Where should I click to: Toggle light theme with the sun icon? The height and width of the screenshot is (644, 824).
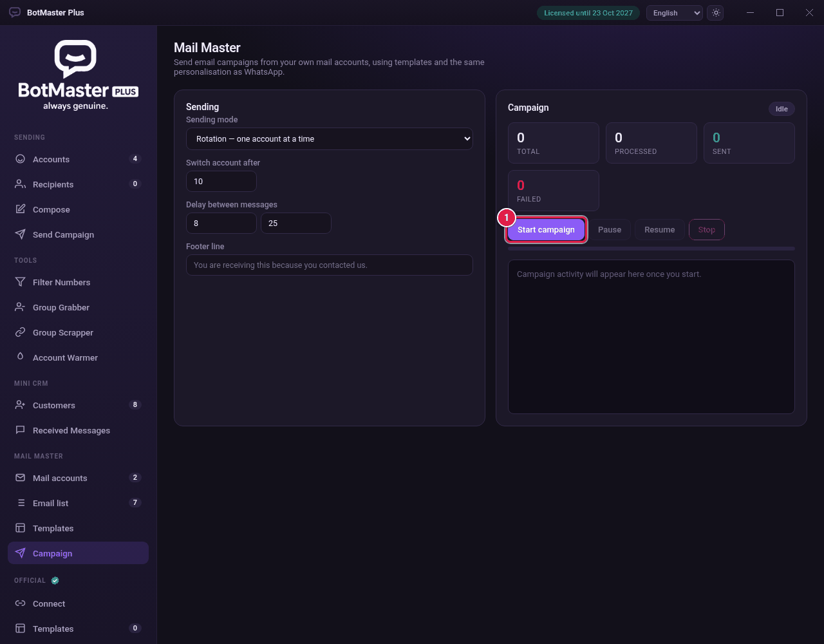pyautogui.click(x=716, y=13)
